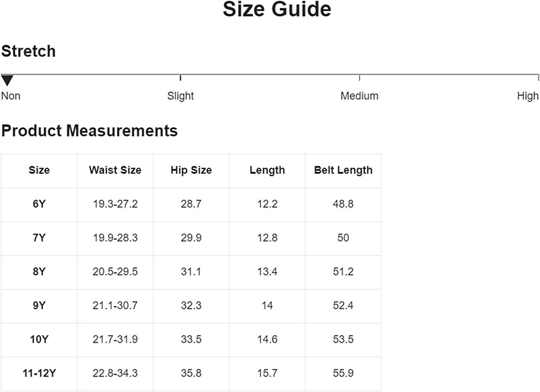Click the 33.5 hip size cell

191,339
